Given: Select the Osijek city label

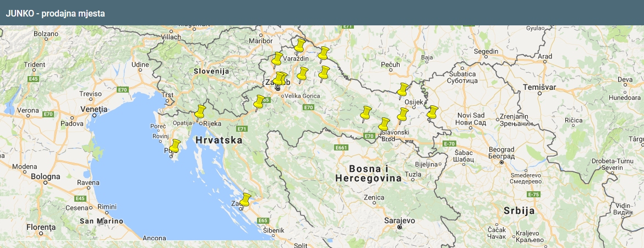Looking at the screenshot, I should tap(413, 102).
